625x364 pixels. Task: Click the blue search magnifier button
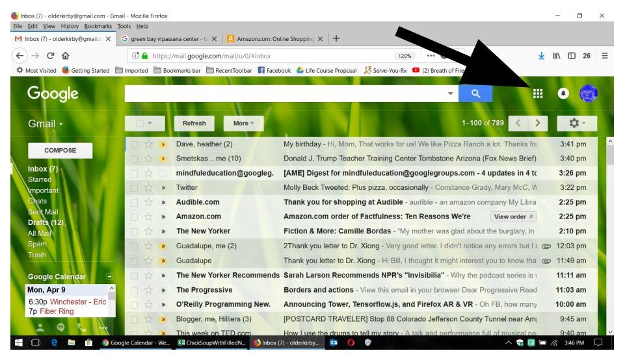pyautogui.click(x=475, y=94)
